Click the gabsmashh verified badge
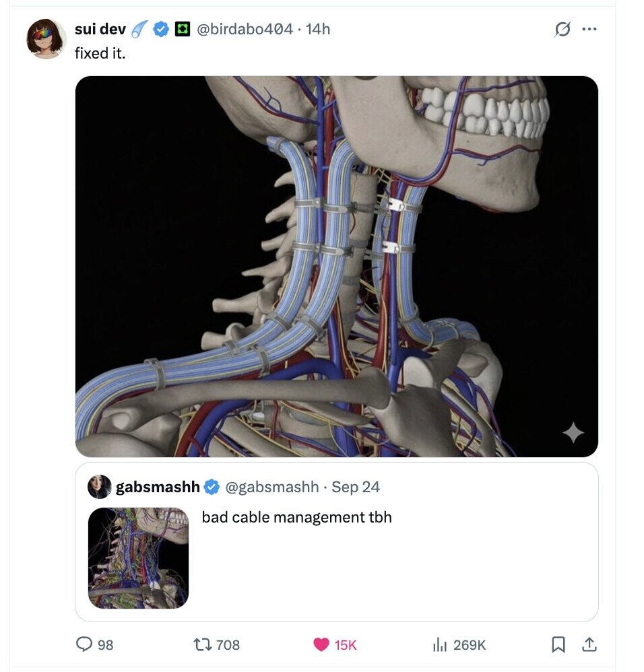Image resolution: width=644 pixels, height=672 pixels. 211,486
